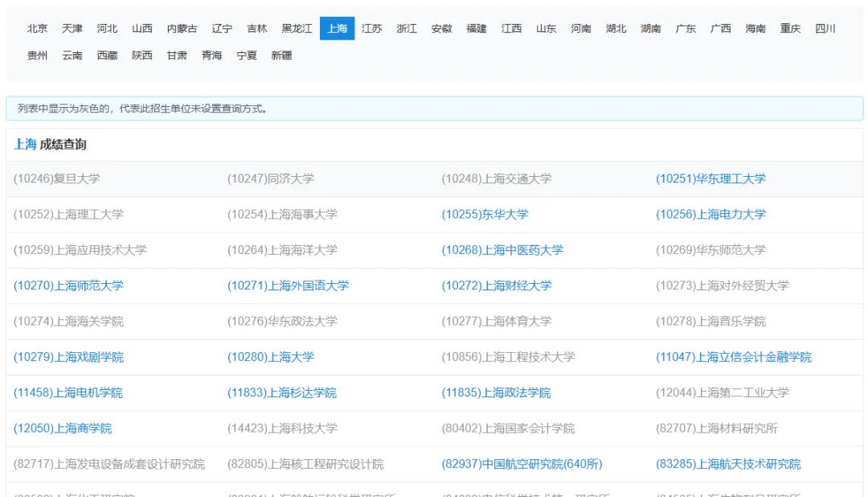This screenshot has width=868, height=497.
Task: Click the greyed (10252)上海理工大学 entry
Action: click(68, 215)
